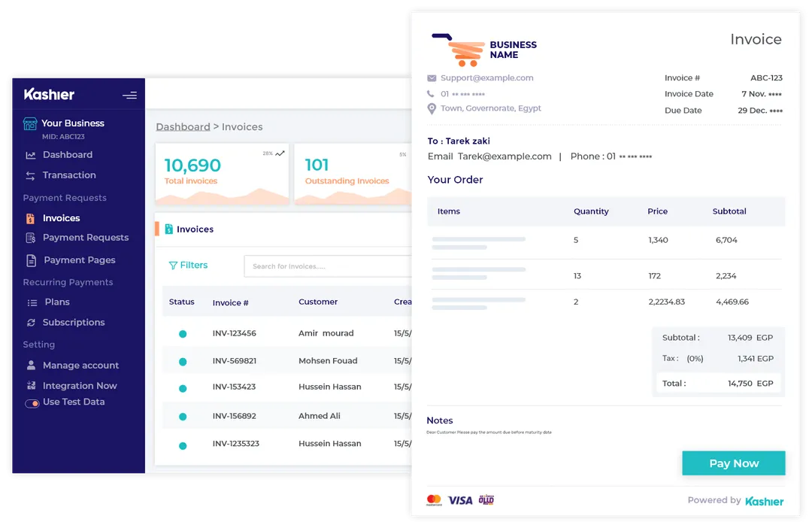Click the Search for invoices field
The width and height of the screenshot is (812, 528).
(x=328, y=266)
